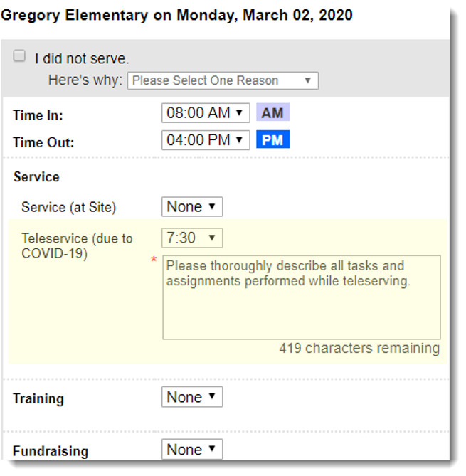Click the "Teleservice (due to COVID-19)" label
This screenshot has width=466, height=476.
[77, 245]
